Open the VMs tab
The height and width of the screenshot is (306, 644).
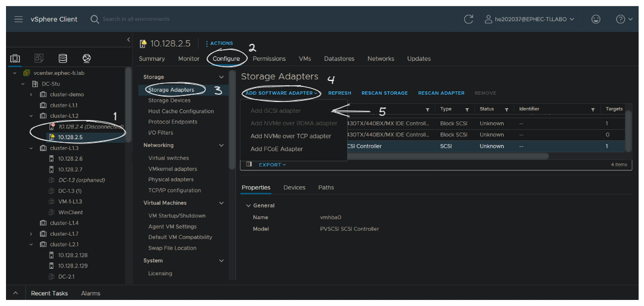pos(305,59)
